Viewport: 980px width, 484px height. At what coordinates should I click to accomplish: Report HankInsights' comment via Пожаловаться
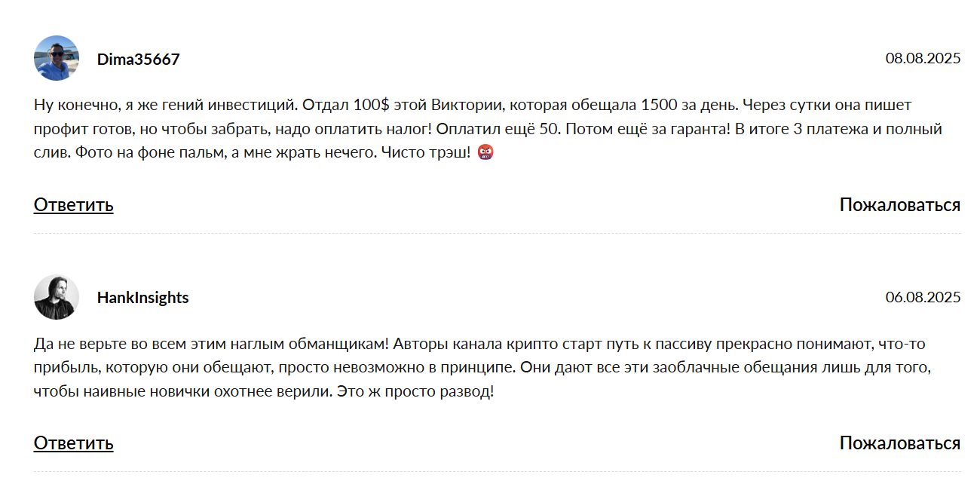(x=900, y=443)
